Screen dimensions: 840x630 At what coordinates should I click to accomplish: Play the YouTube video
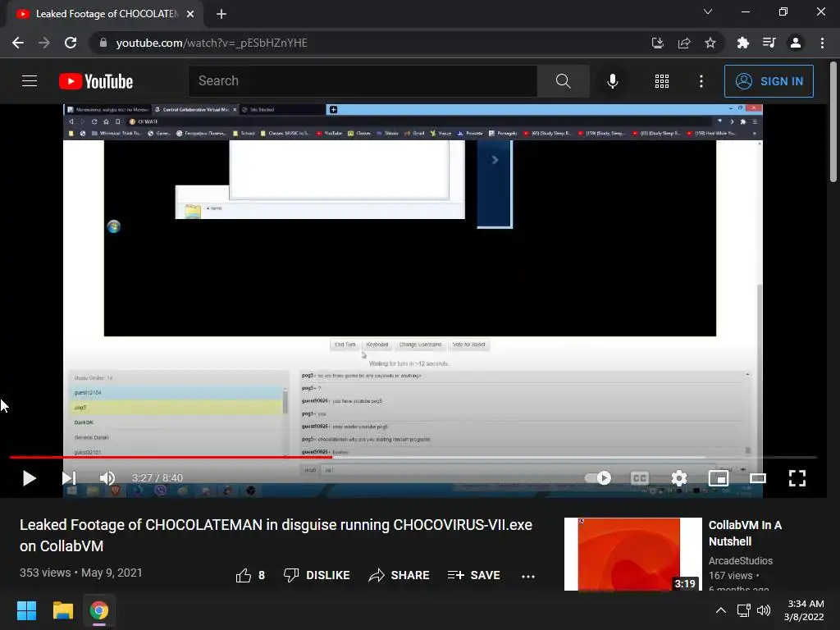click(x=29, y=478)
